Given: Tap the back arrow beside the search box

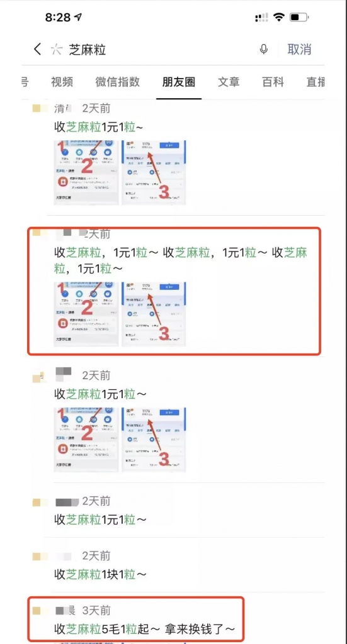Looking at the screenshot, I should [x=37, y=50].
